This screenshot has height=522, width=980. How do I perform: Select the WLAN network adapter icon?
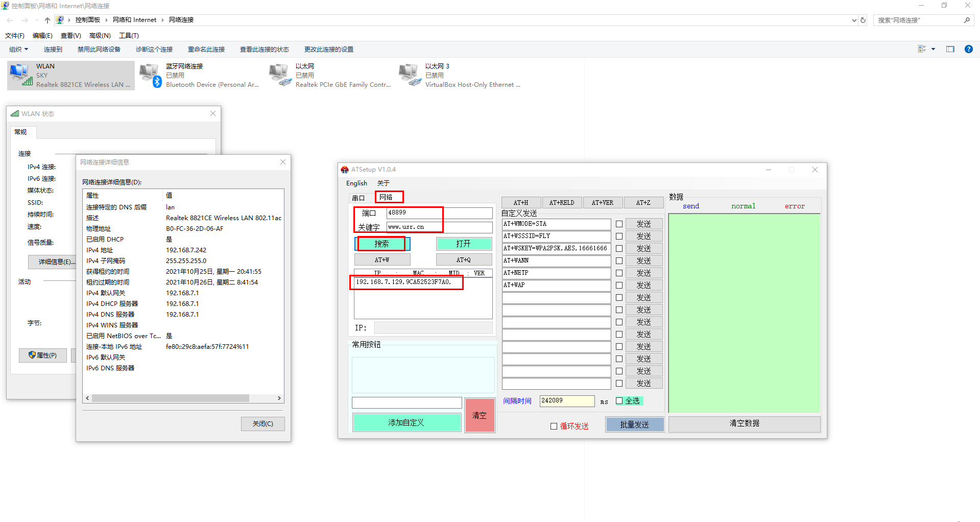[21, 75]
